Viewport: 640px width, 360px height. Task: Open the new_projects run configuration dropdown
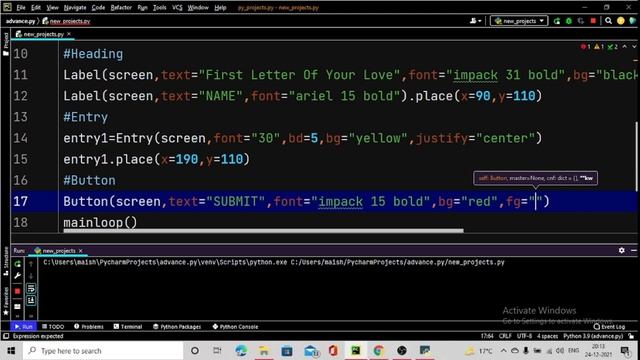point(519,21)
